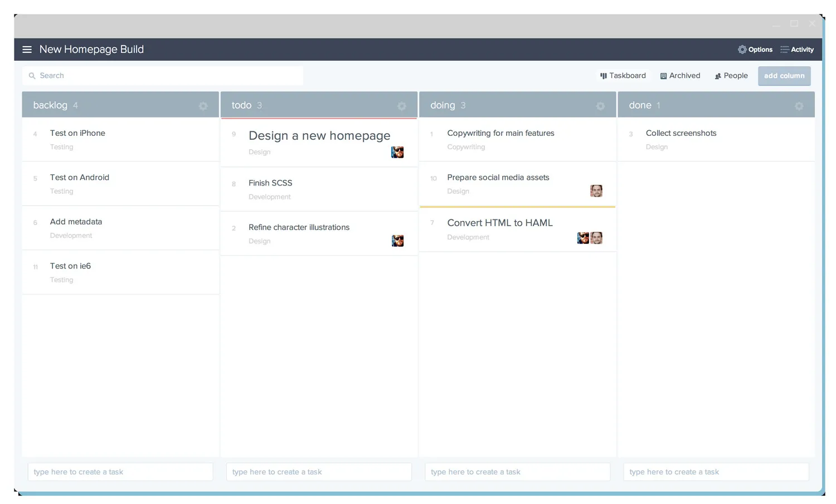Click the add column button
Image resolution: width=836 pixels, height=504 pixels.
point(784,76)
